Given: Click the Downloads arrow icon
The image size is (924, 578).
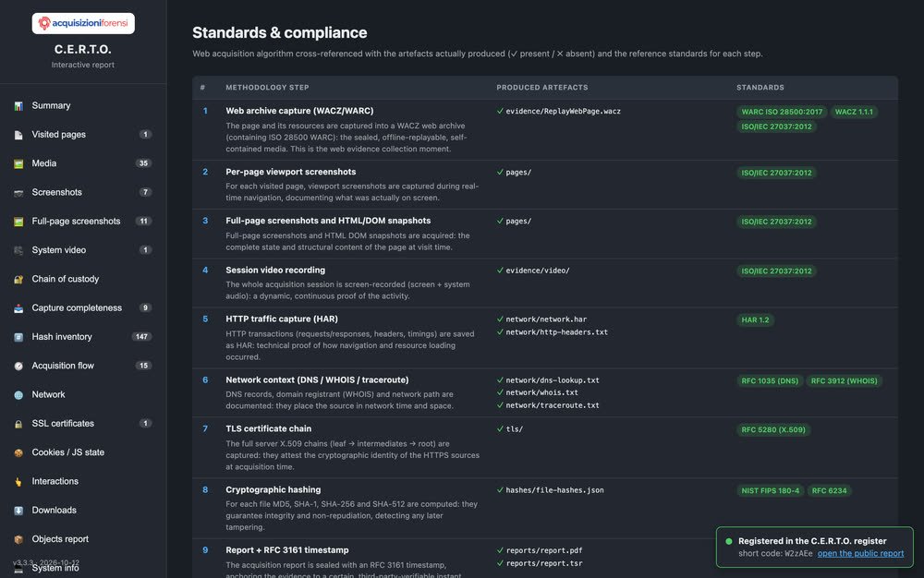Looking at the screenshot, I should click(x=18, y=511).
